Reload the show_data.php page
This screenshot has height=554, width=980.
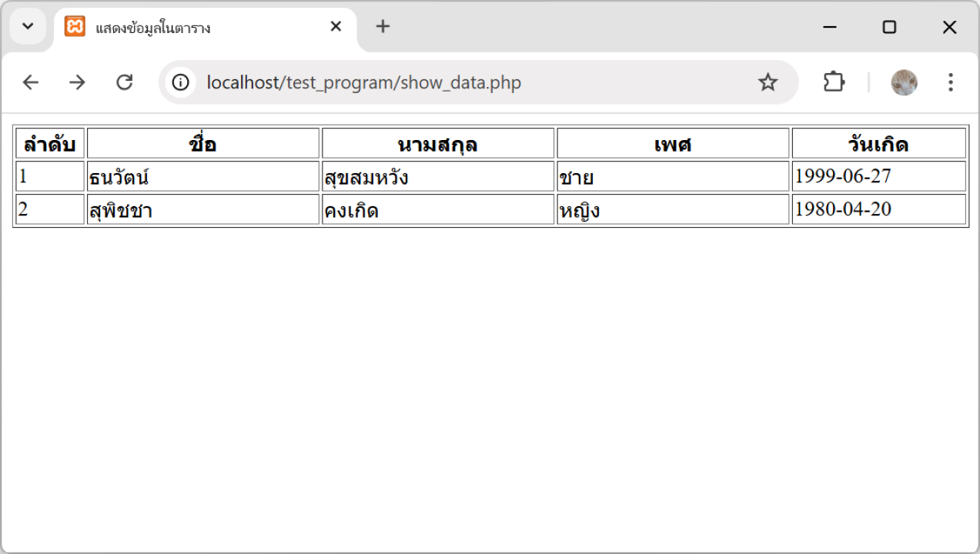point(124,82)
